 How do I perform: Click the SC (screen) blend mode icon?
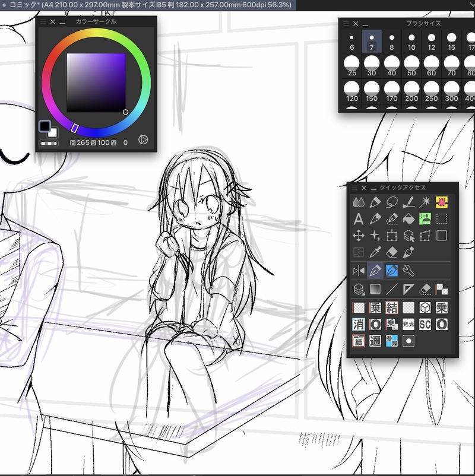point(425,325)
